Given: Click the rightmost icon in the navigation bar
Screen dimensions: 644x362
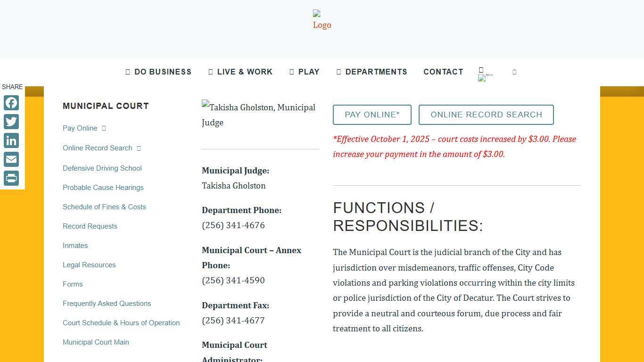Looking at the screenshot, I should (x=514, y=72).
